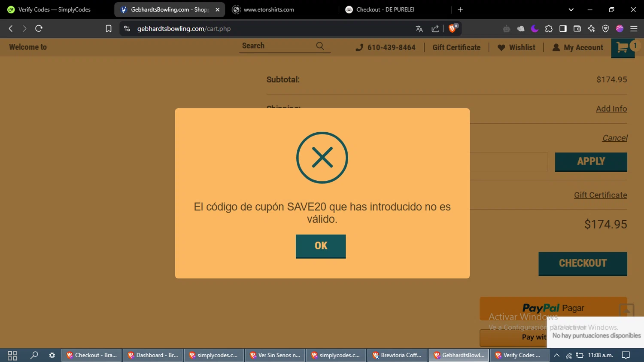
Task: Open the Brave Wallet icon
Action: click(x=577, y=29)
